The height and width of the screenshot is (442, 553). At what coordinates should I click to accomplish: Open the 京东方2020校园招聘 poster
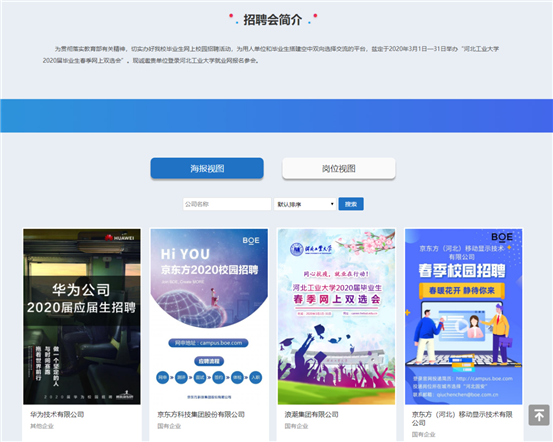click(209, 316)
